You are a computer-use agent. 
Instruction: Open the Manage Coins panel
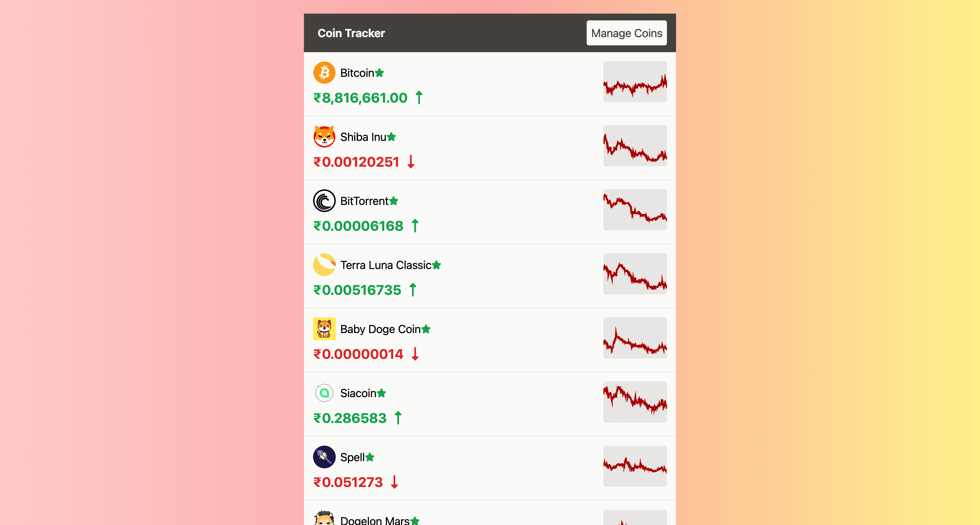(626, 33)
